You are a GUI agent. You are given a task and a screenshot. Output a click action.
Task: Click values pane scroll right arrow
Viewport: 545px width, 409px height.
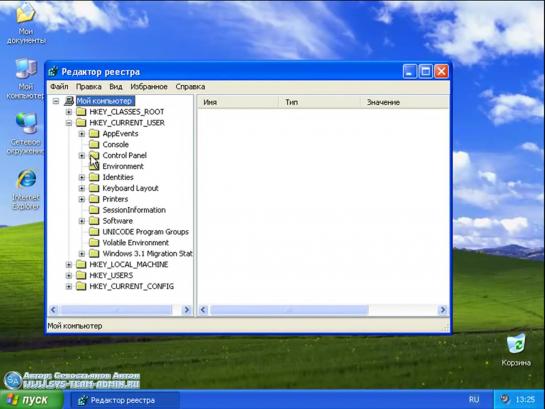click(x=443, y=310)
